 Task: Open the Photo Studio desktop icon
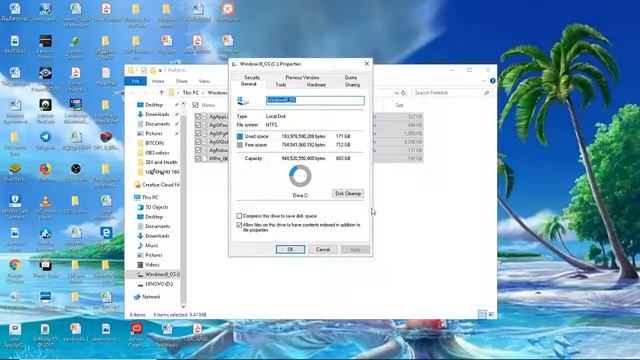pyautogui.click(x=45, y=269)
